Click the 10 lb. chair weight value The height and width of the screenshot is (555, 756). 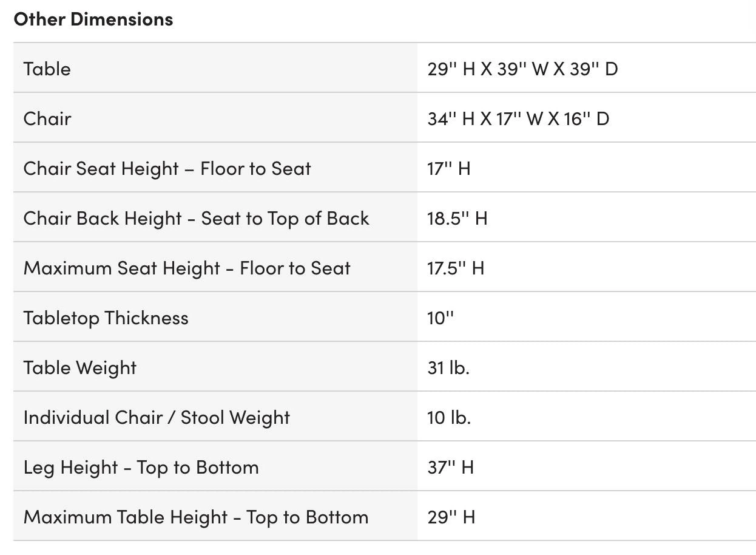pos(449,417)
